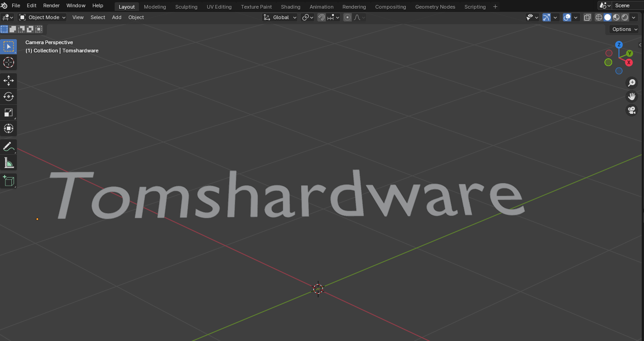Open the Help menu
The image size is (644, 341).
98,5
